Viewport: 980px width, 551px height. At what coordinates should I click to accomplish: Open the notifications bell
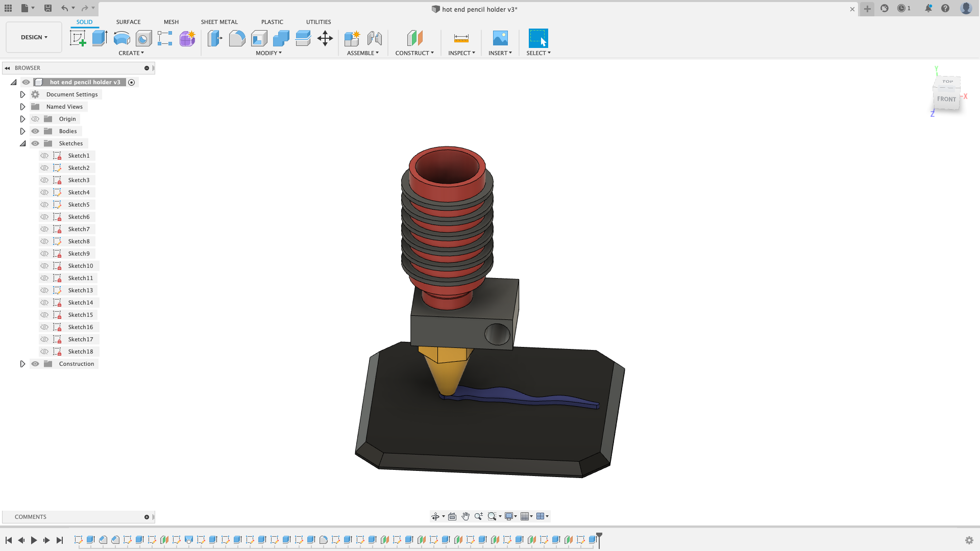[928, 8]
